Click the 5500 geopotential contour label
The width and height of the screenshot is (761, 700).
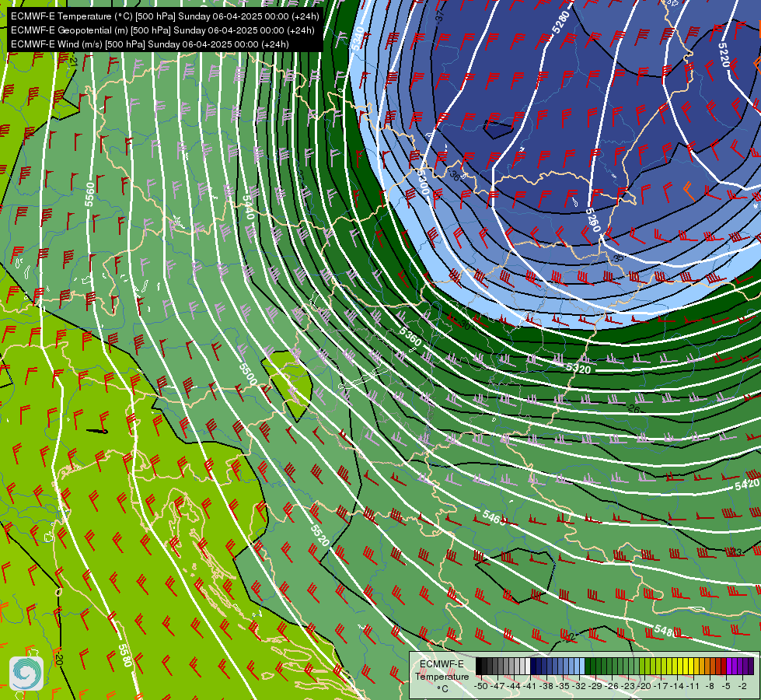(x=247, y=374)
